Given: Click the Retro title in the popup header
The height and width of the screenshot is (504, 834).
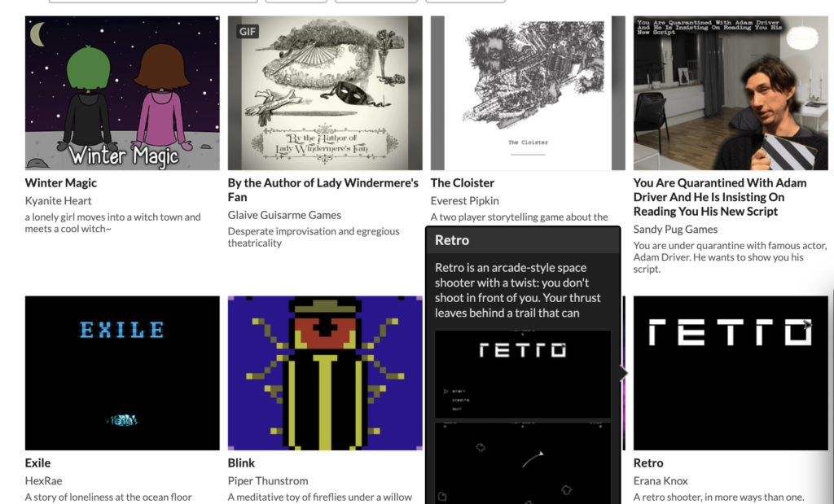Looking at the screenshot, I should (452, 240).
